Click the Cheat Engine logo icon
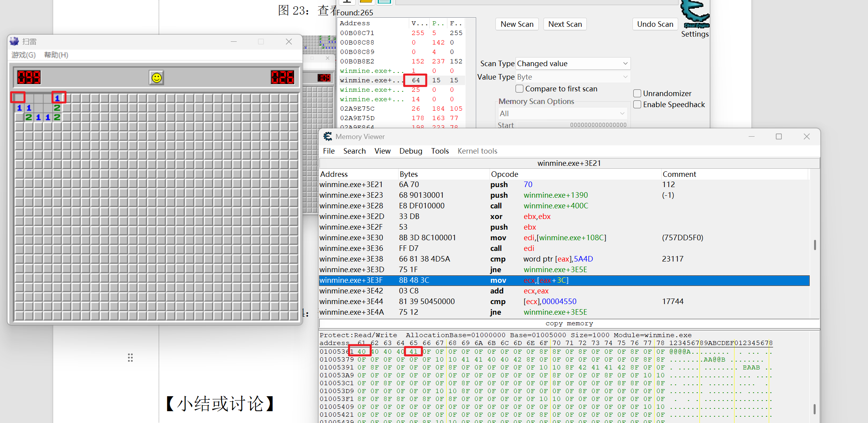Viewport: 868px width, 423px height. pyautogui.click(x=695, y=14)
